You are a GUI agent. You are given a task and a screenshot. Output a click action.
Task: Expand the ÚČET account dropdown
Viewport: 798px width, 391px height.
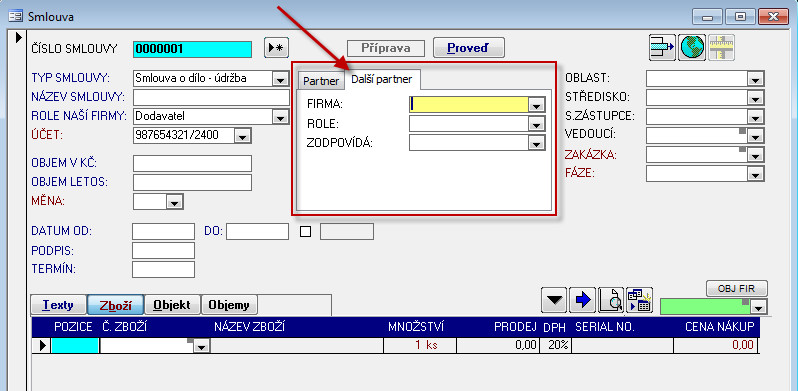242,136
